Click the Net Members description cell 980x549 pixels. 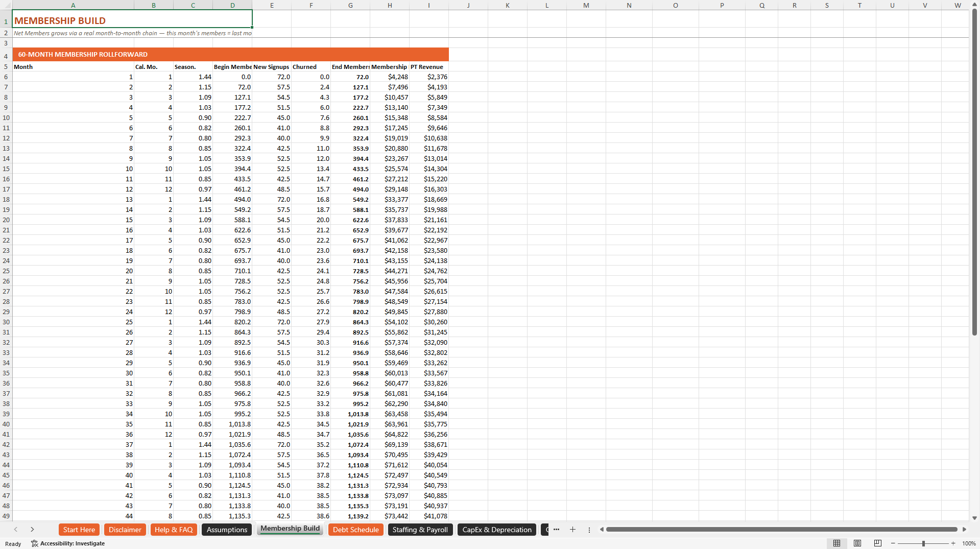[132, 33]
